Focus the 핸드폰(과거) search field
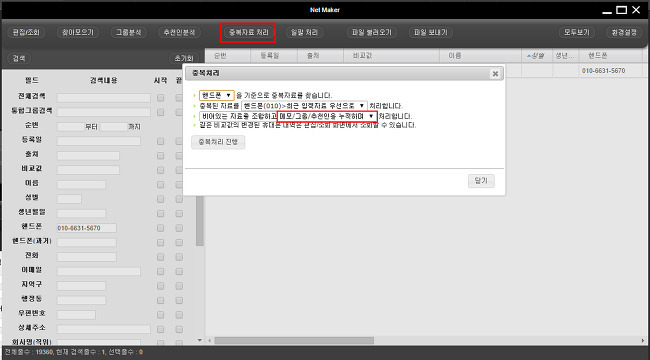The height and width of the screenshot is (360, 650). coord(87,243)
